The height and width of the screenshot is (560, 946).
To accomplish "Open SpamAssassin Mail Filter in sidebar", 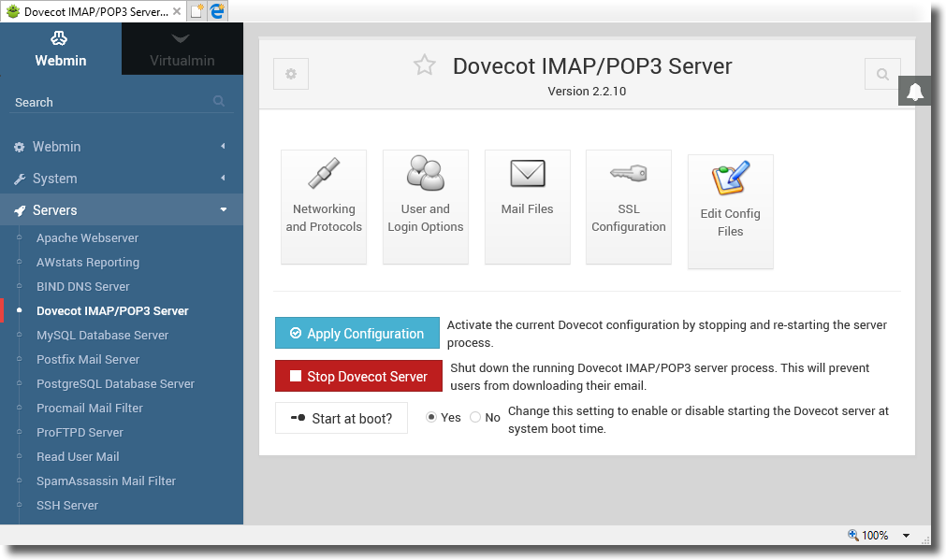I will 106,481.
